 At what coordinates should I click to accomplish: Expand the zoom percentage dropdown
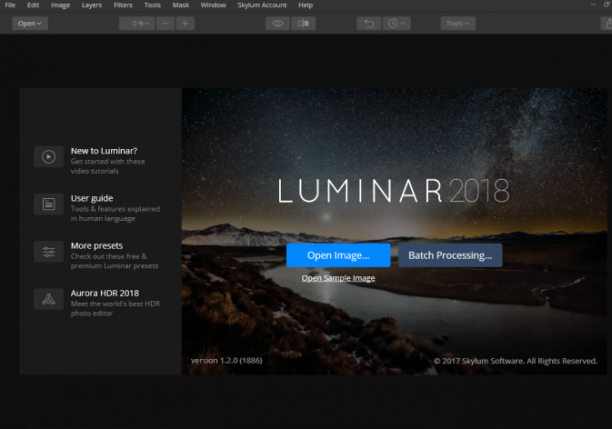pyautogui.click(x=137, y=23)
